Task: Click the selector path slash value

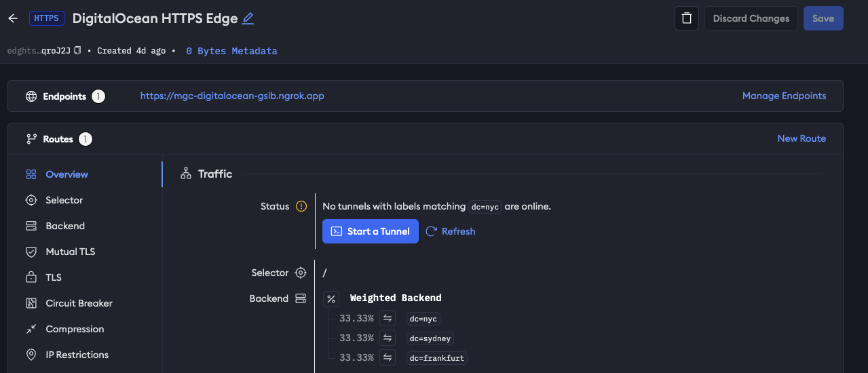Action: [x=325, y=273]
